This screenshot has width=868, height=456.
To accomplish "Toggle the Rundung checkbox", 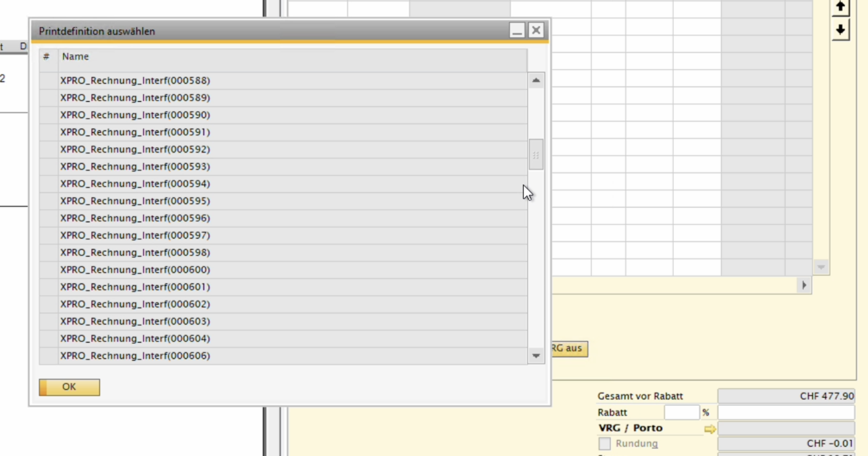I will pos(605,444).
